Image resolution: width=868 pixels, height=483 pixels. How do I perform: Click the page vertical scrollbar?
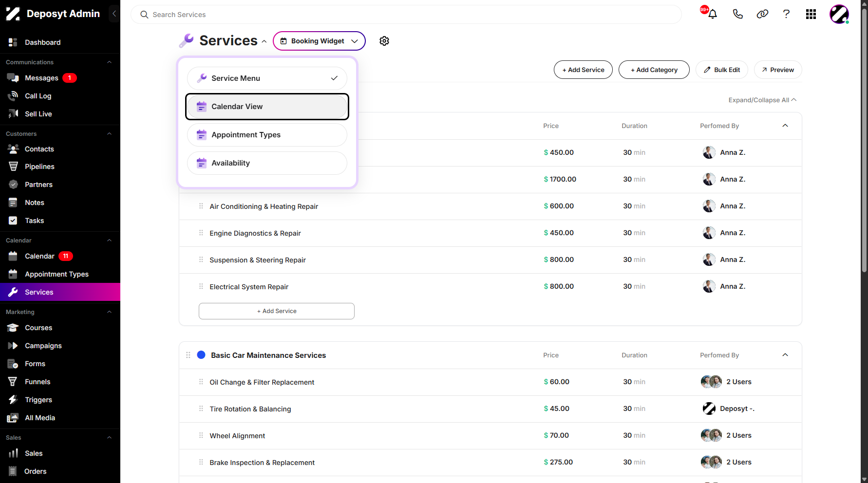click(864, 141)
